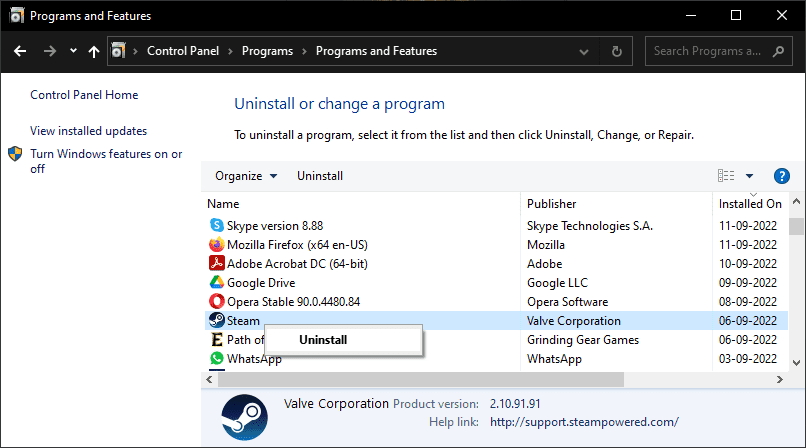
Task: Click the Skype icon in the program list
Action: coord(217,226)
